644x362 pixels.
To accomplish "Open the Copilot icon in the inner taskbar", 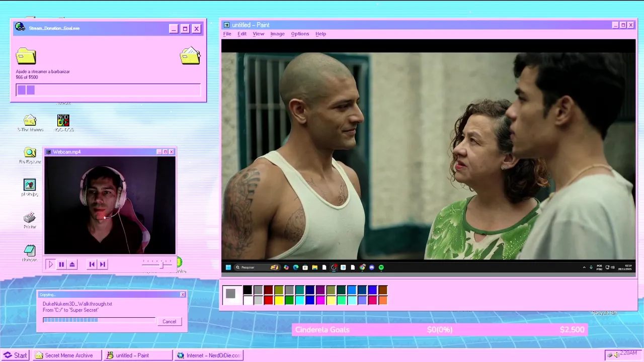I will tap(286, 267).
